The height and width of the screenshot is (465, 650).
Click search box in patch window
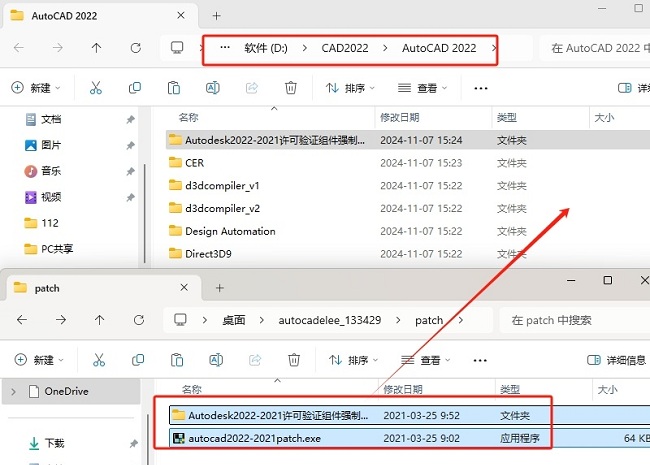tap(575, 320)
